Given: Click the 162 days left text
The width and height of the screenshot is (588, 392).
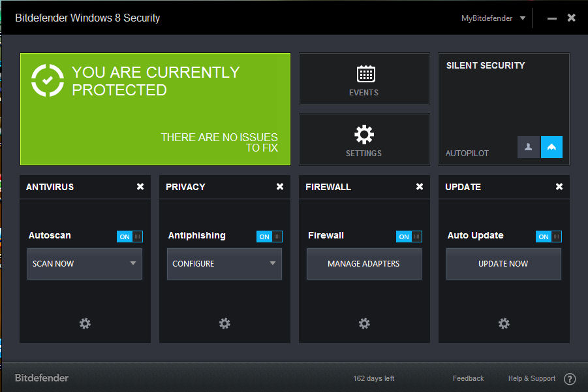Looking at the screenshot, I should pos(373,378).
